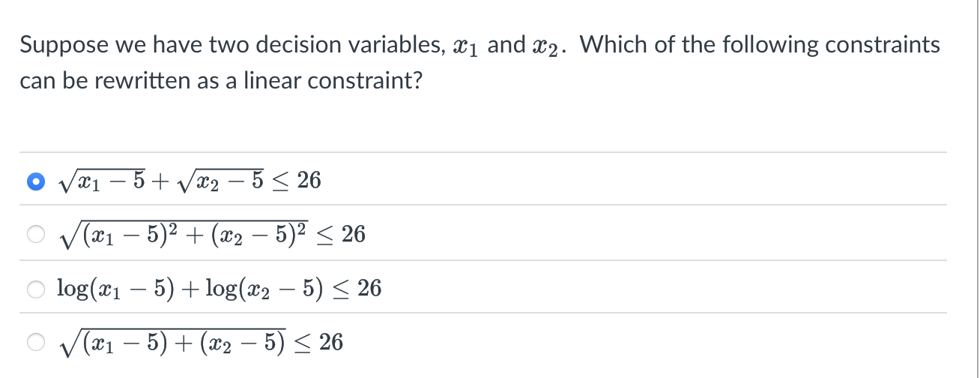The width and height of the screenshot is (980, 378).
Task: Click the log(x₁−5)+log(x₂−5) ≤ 26 formula
Action: (220, 288)
